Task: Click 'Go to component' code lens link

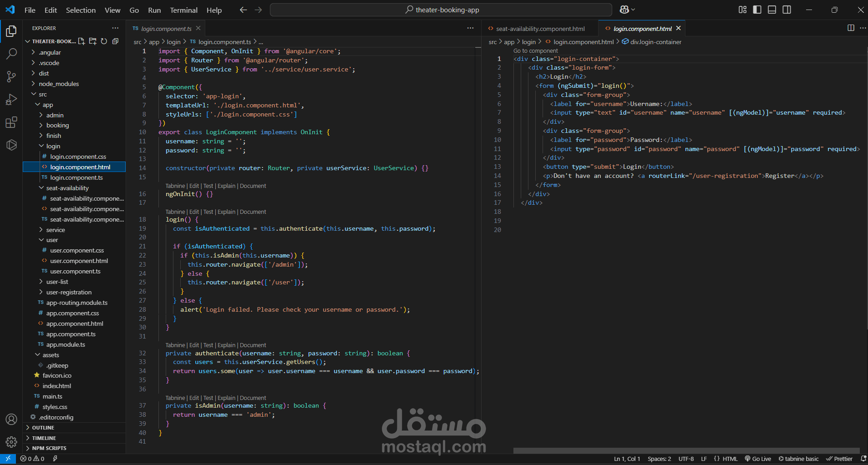Action: point(535,51)
